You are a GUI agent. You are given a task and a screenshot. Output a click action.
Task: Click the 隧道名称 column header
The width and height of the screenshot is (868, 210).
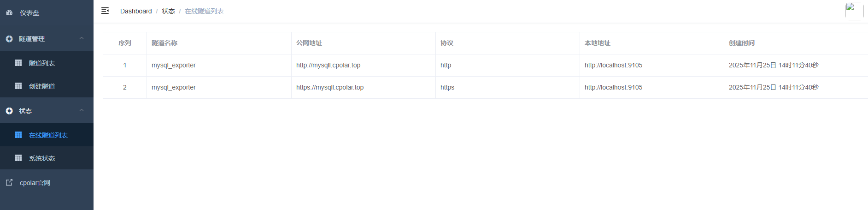pyautogui.click(x=164, y=43)
